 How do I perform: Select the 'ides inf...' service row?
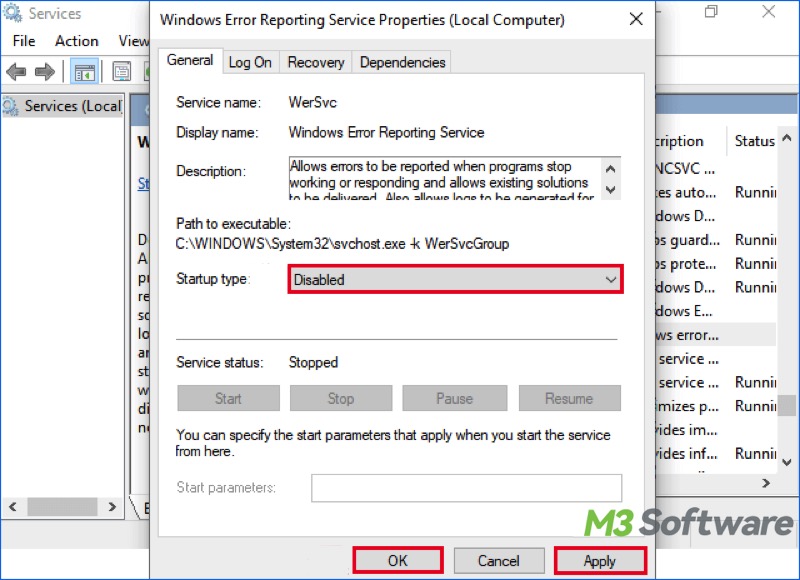715,453
